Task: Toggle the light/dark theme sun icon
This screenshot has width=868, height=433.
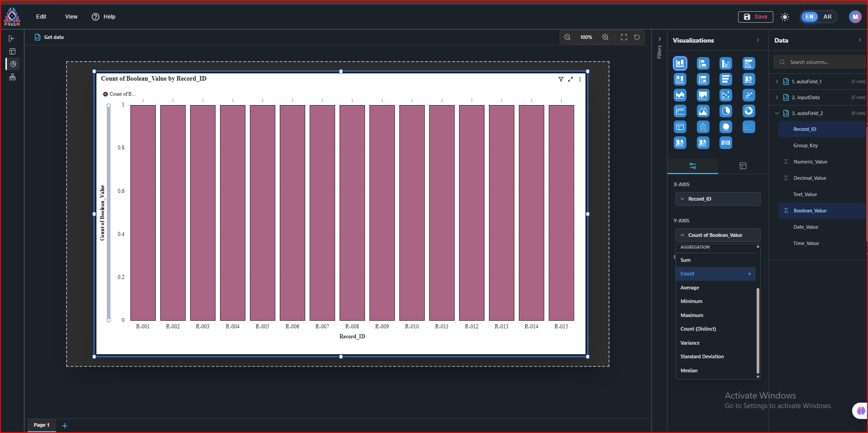Action: click(x=785, y=17)
